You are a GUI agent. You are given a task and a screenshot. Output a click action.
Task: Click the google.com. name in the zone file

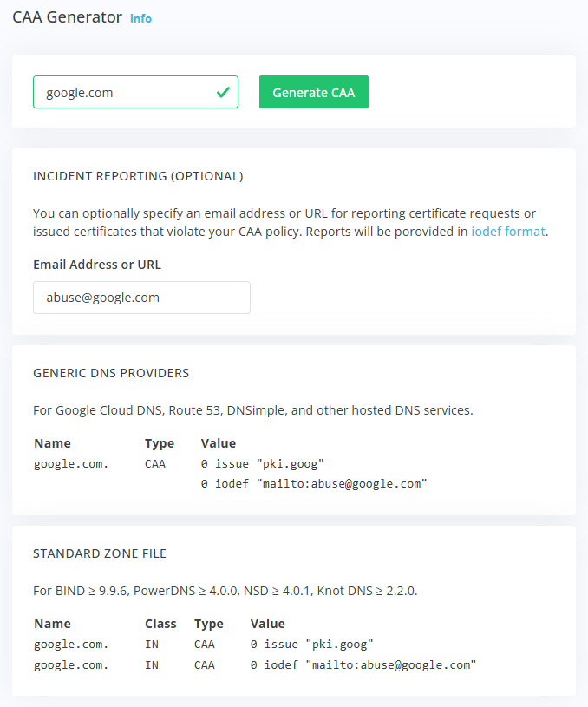pyautogui.click(x=69, y=644)
